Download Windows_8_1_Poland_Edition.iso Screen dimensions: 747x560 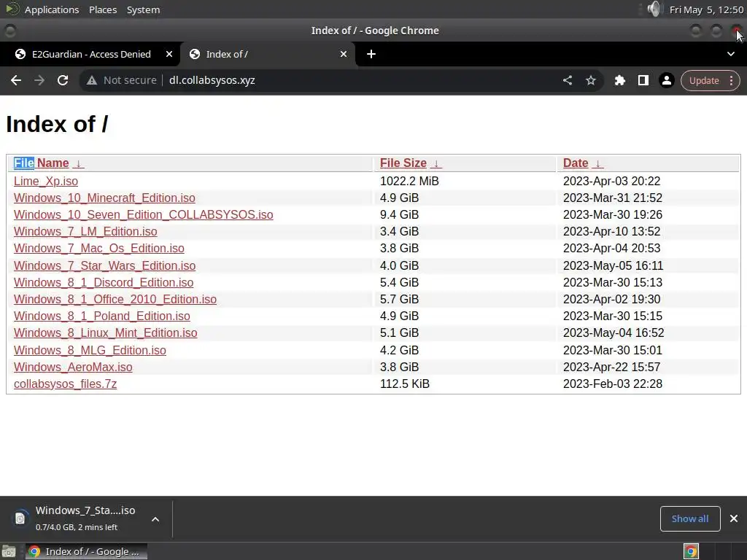pos(102,316)
